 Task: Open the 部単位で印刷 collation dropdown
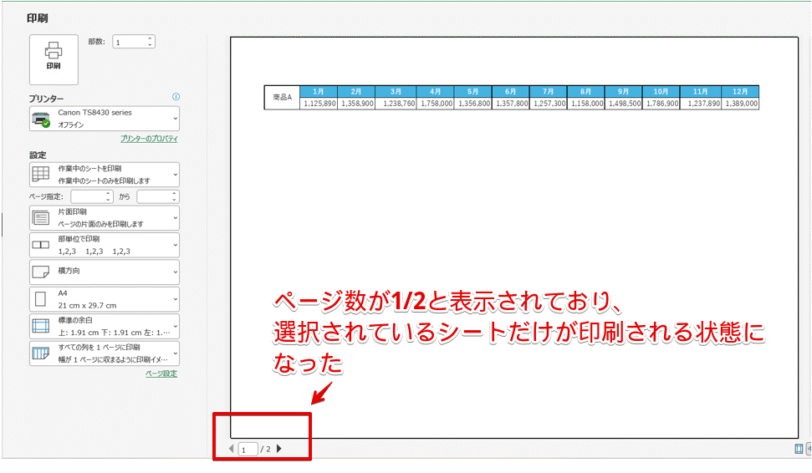pyautogui.click(x=104, y=245)
